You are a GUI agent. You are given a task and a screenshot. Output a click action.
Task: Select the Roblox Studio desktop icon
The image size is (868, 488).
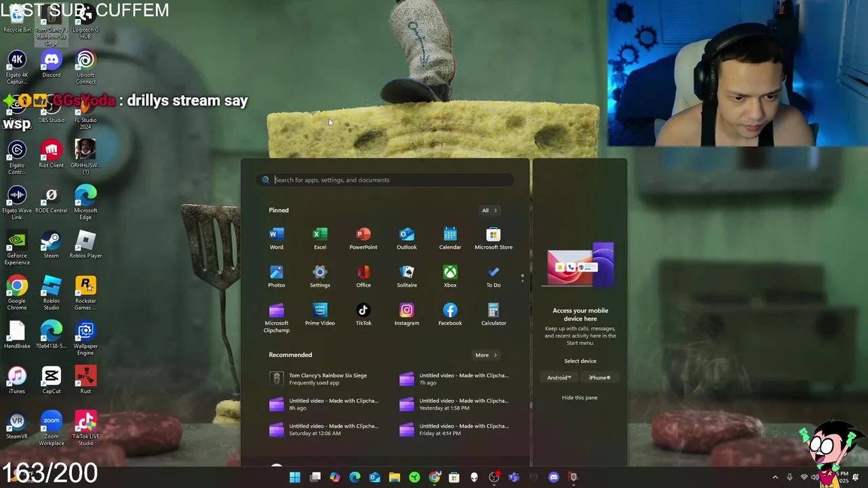(52, 293)
